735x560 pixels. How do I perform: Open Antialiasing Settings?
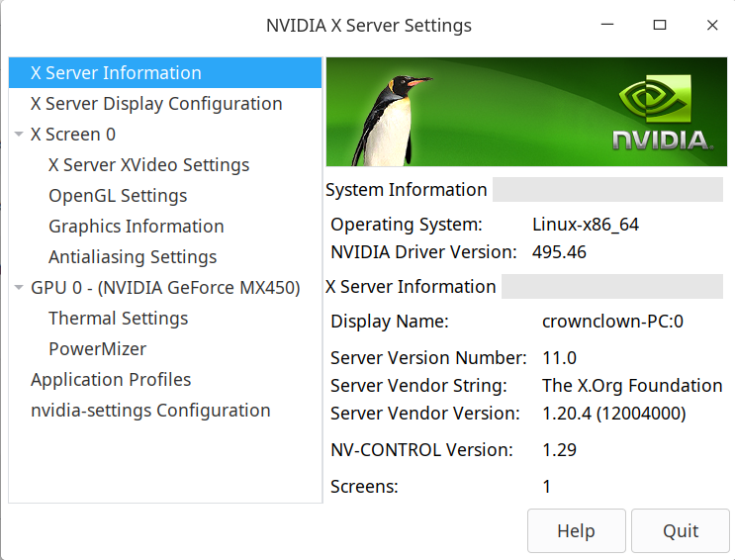pyautogui.click(x=133, y=257)
